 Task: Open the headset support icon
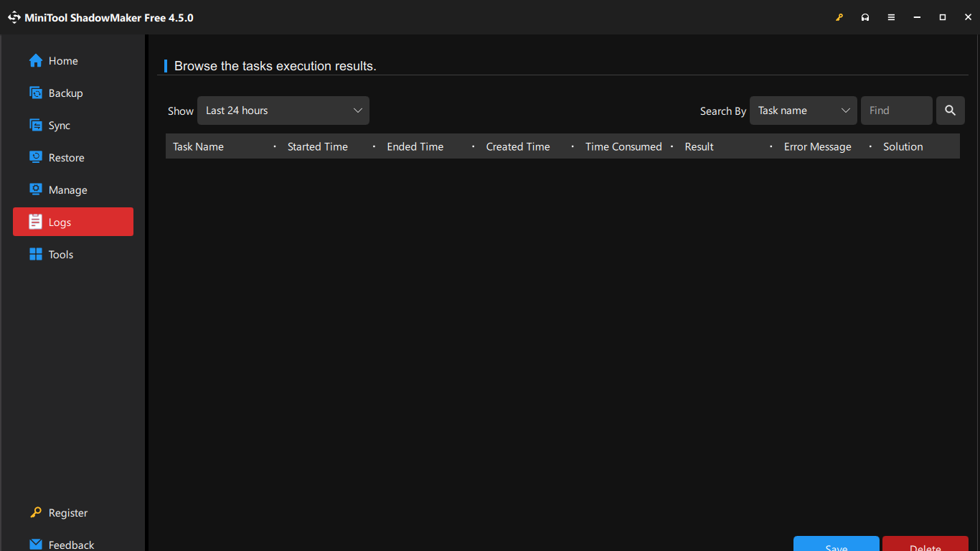pos(865,17)
